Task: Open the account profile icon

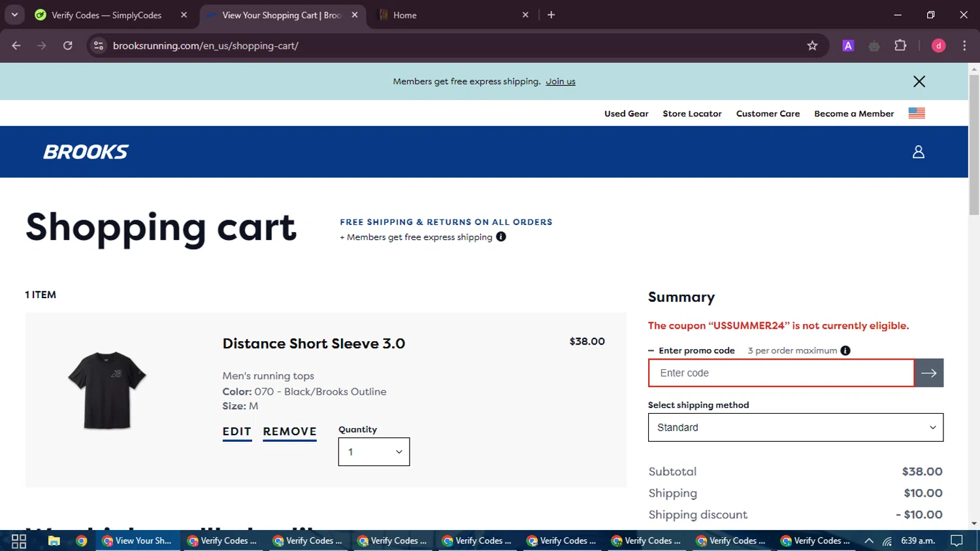Action: tap(919, 152)
